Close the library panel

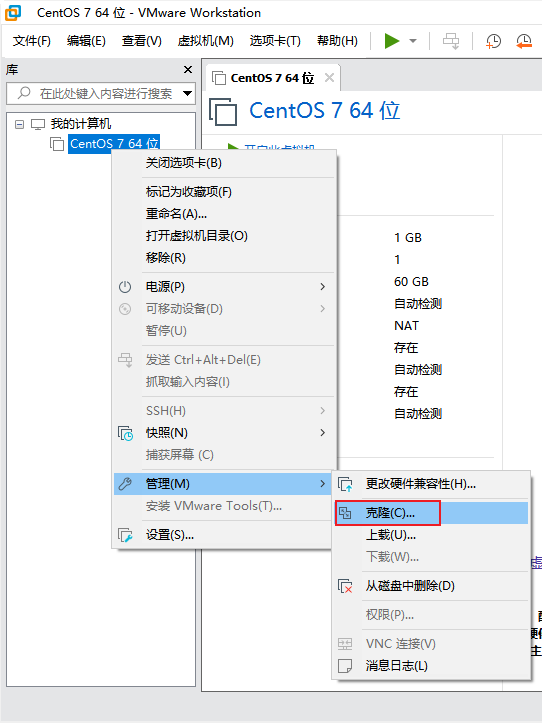coord(188,70)
